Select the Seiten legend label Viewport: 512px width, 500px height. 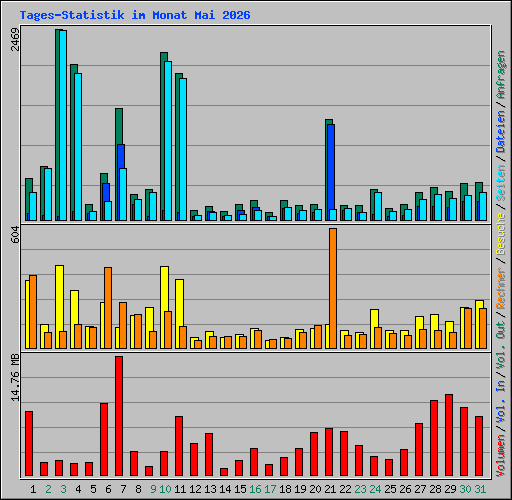pyautogui.click(x=501, y=183)
